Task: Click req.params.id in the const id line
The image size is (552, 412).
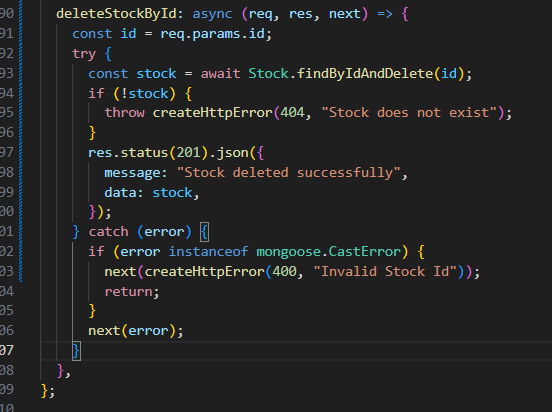Action: coord(213,34)
